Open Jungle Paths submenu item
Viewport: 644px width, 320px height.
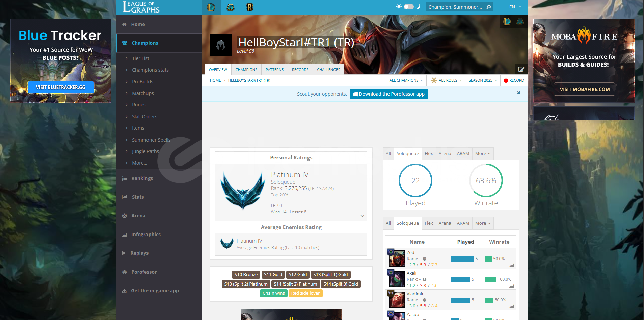pos(145,151)
